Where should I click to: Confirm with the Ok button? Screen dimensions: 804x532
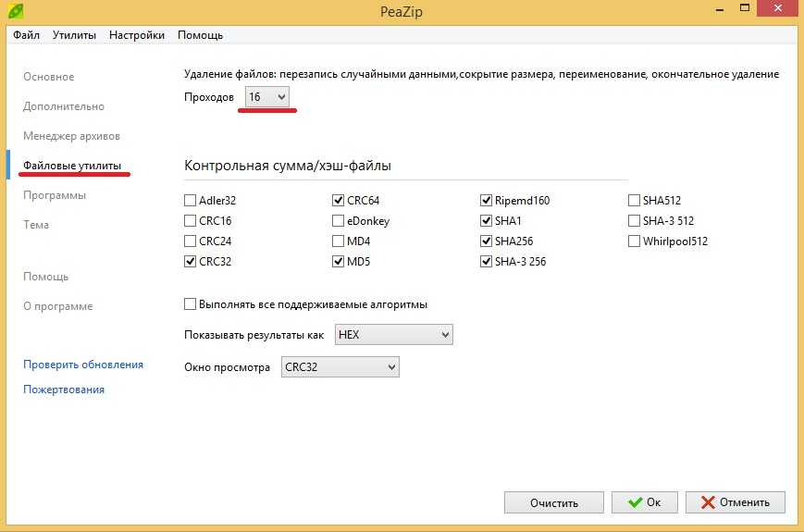645,502
